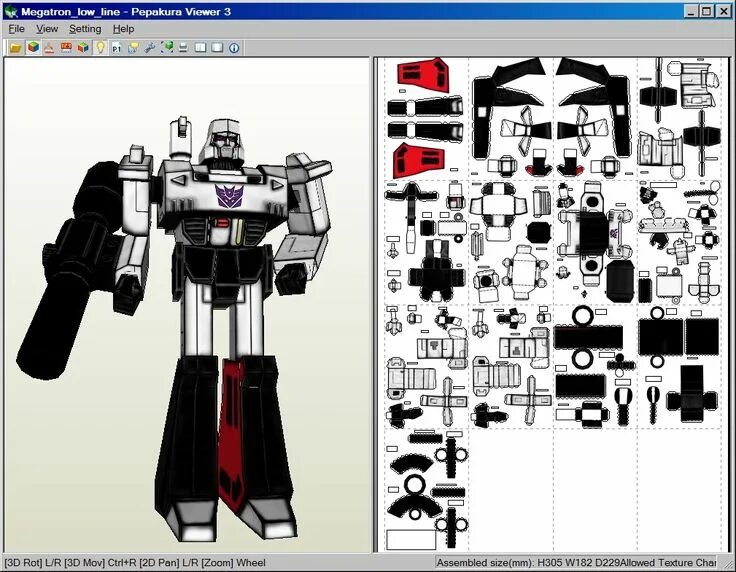This screenshot has height=572, width=736.
Task: Minimize the Pepakura Viewer window
Action: pyautogui.click(x=690, y=11)
